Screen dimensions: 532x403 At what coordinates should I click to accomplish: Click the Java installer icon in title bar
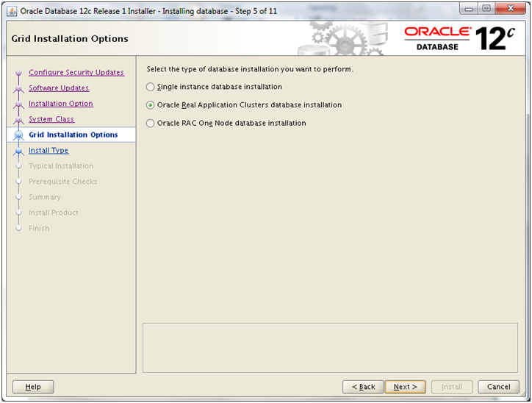tap(12, 11)
